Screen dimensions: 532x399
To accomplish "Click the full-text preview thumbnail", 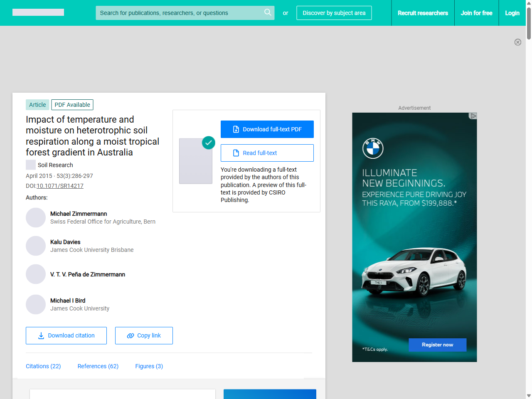I will (x=196, y=161).
